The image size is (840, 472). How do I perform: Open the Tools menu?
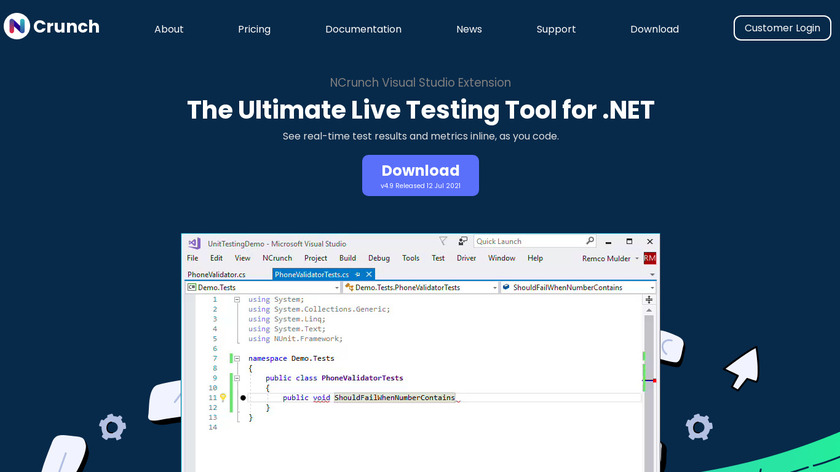410,258
